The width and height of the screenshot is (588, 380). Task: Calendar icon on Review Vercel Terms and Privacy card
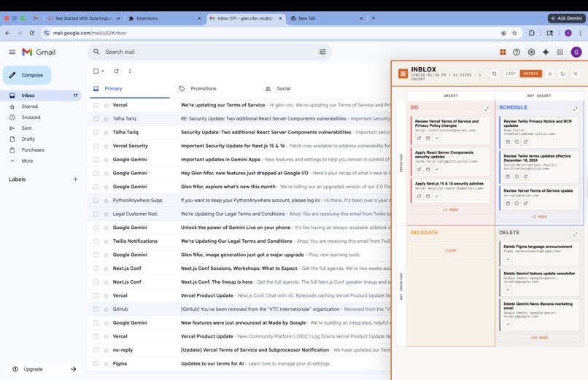428,139
